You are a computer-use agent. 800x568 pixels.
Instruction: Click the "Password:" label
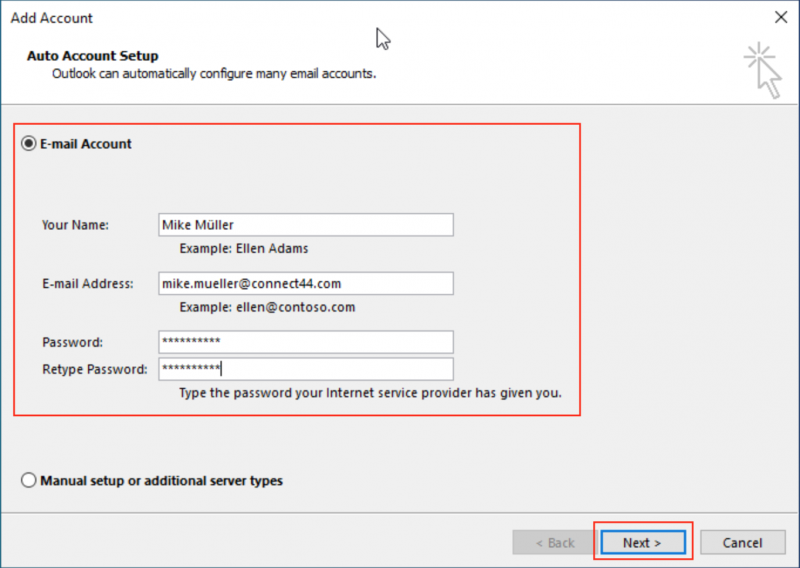[72, 342]
